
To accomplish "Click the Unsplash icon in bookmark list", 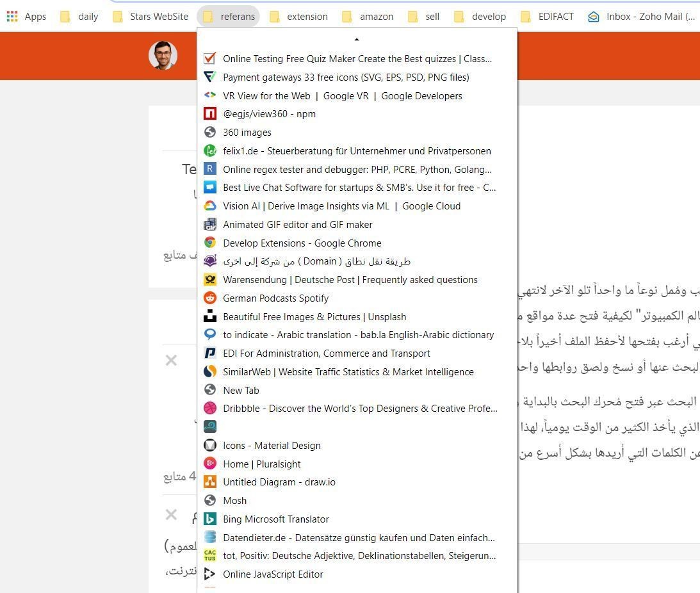I will [209, 316].
